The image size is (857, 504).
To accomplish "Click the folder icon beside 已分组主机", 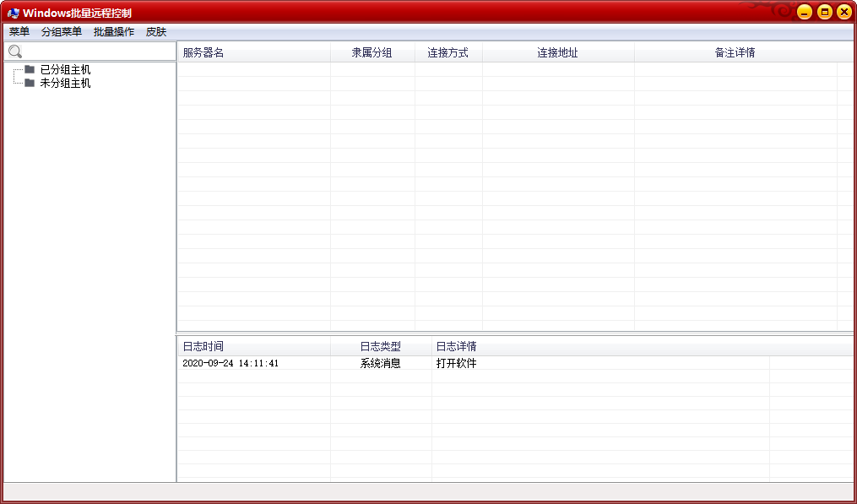I will tap(30, 69).
